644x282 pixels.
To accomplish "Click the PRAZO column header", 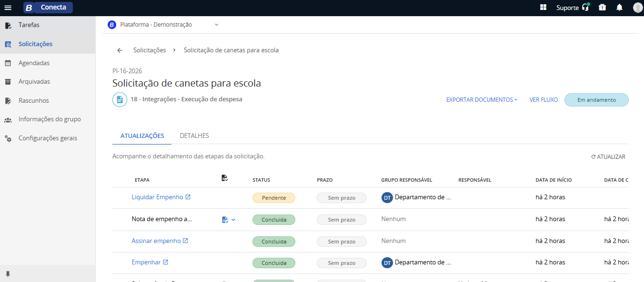I will tap(325, 180).
